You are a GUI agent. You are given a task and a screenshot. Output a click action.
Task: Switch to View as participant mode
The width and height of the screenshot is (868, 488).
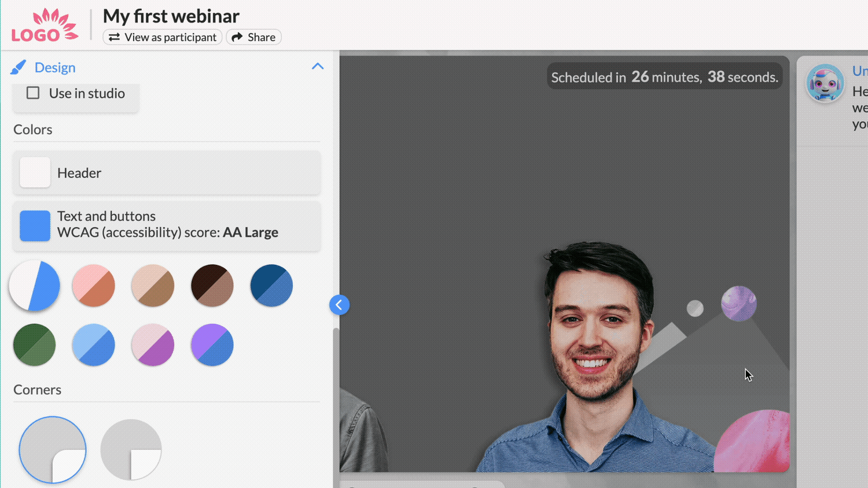pos(163,37)
